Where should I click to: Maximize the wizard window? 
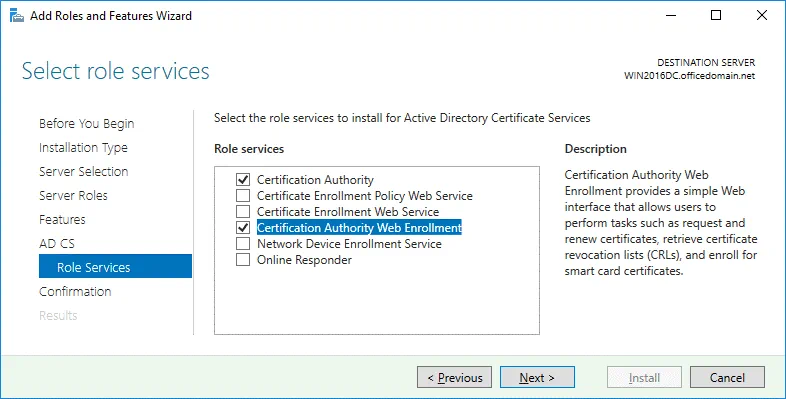pyautogui.click(x=716, y=16)
